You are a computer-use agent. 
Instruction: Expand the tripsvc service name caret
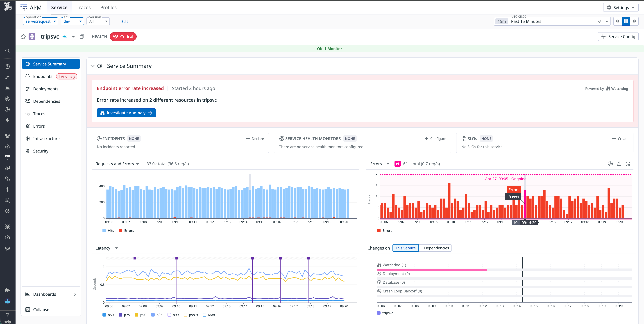tap(73, 37)
